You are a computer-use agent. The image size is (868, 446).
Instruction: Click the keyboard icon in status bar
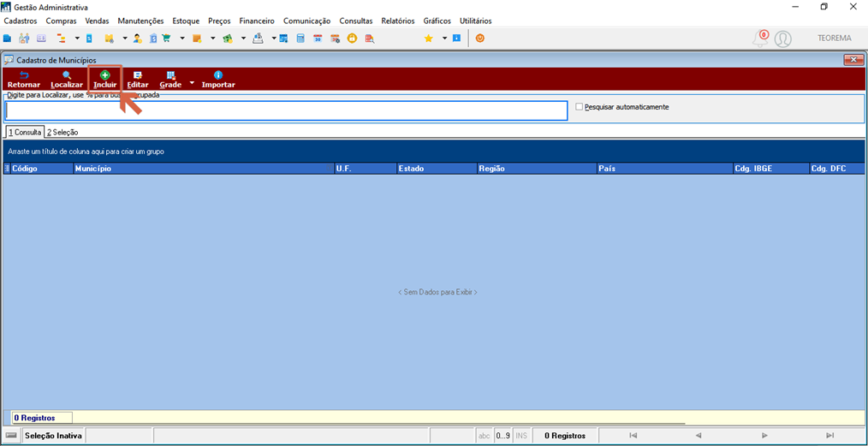(11, 436)
